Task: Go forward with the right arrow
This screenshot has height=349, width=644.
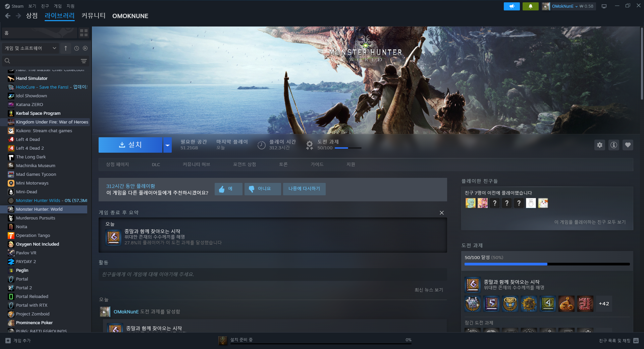Action: (x=18, y=16)
